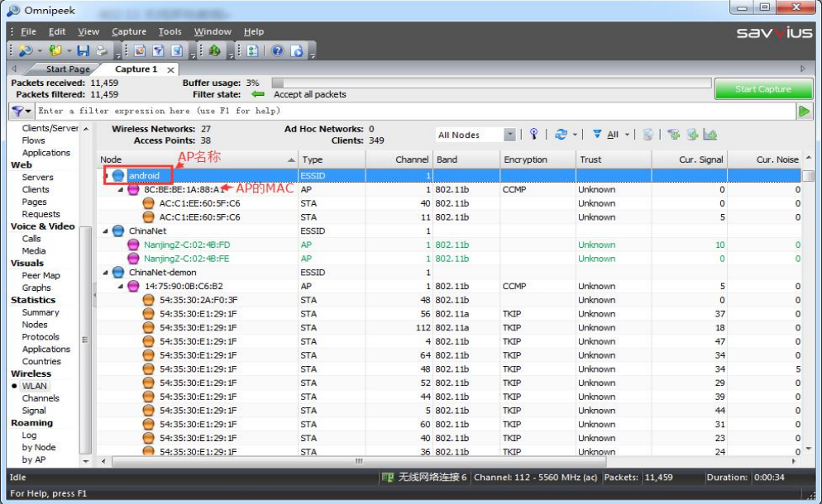This screenshot has width=822, height=504.
Task: Open the Signal view under Wireless
Action: pos(34,411)
